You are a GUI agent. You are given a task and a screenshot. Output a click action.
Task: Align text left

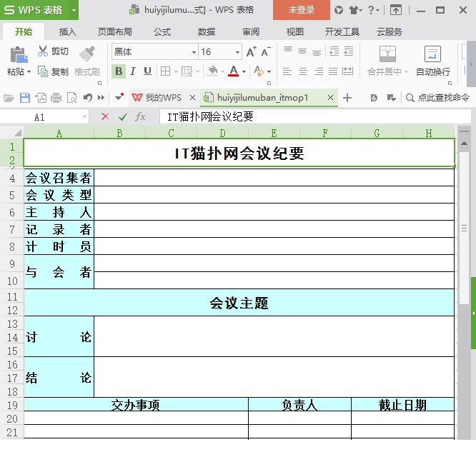287,71
